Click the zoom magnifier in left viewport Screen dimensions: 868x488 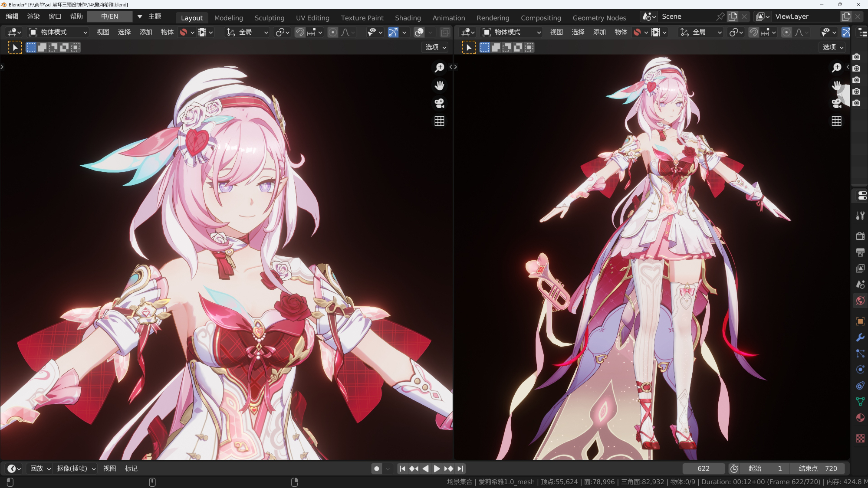pos(439,67)
